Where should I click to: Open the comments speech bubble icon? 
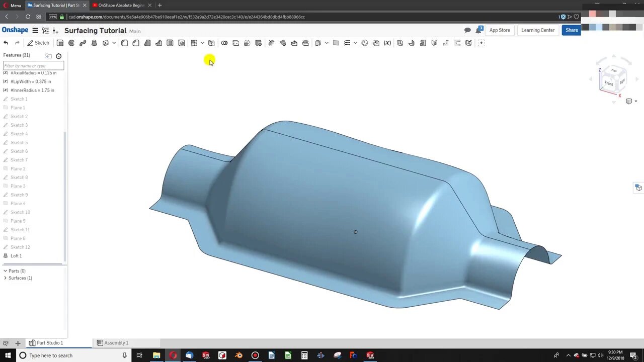(467, 30)
